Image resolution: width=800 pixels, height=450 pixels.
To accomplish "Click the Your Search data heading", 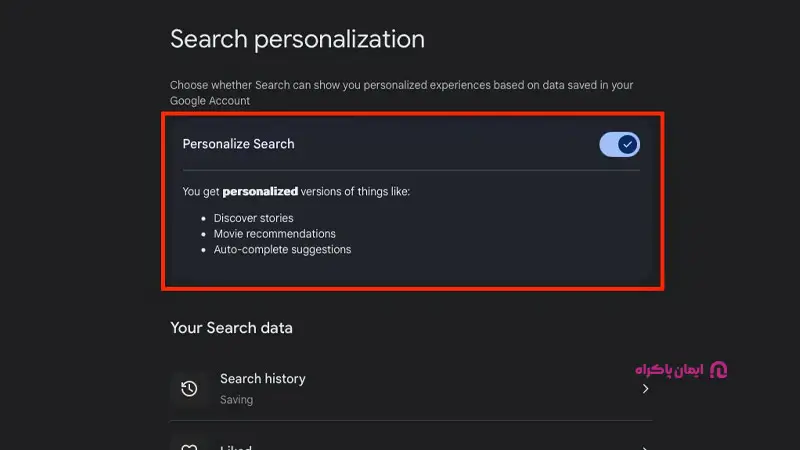I will 231,328.
